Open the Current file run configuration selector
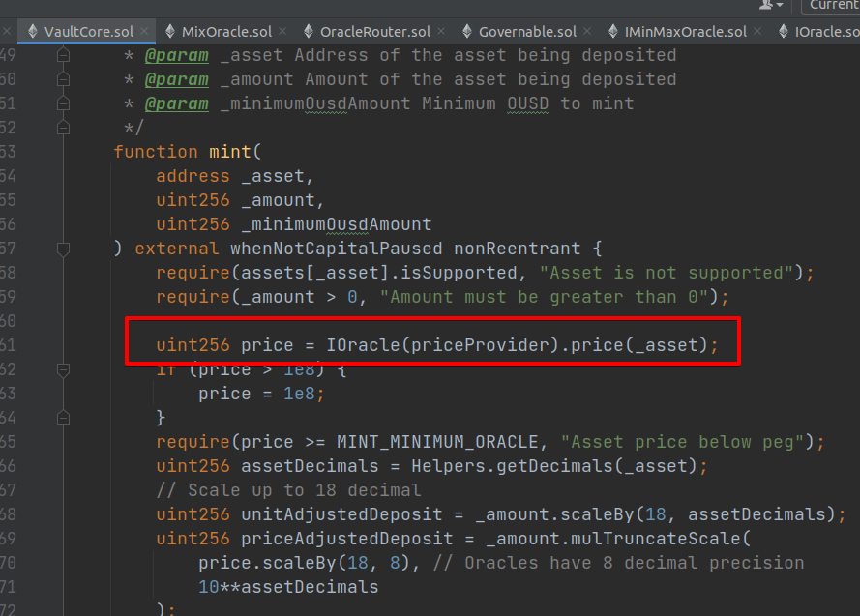 833,8
